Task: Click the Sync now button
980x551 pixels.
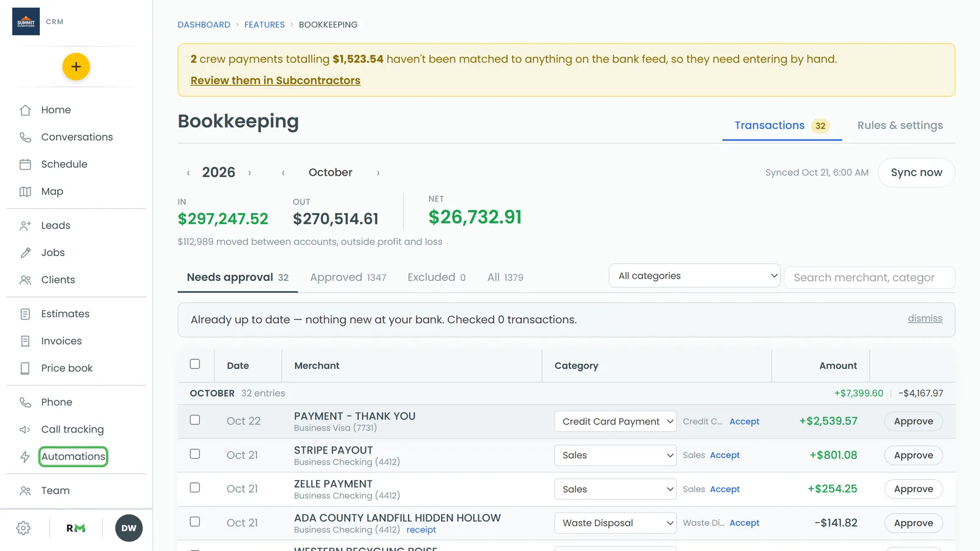Action: click(916, 173)
